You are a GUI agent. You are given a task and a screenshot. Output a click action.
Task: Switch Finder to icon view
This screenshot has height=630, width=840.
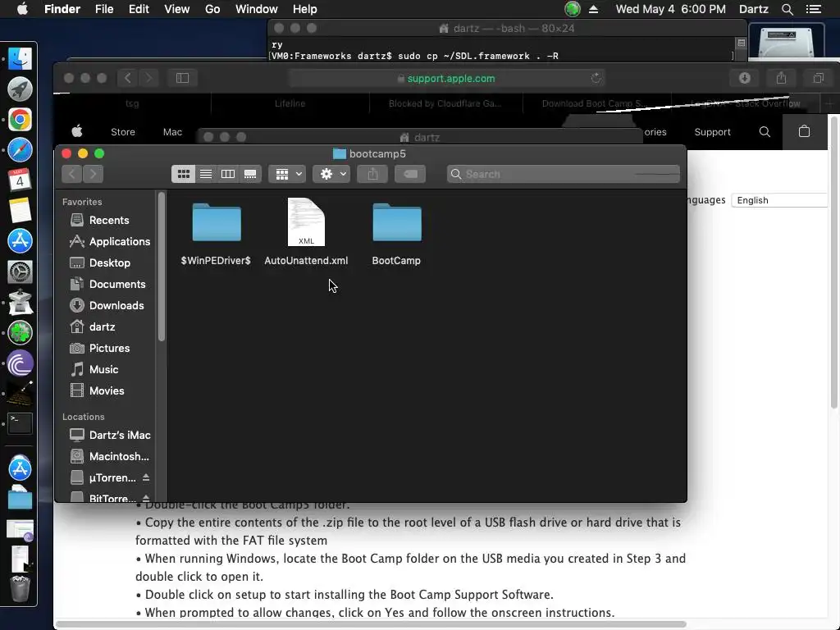[183, 174]
